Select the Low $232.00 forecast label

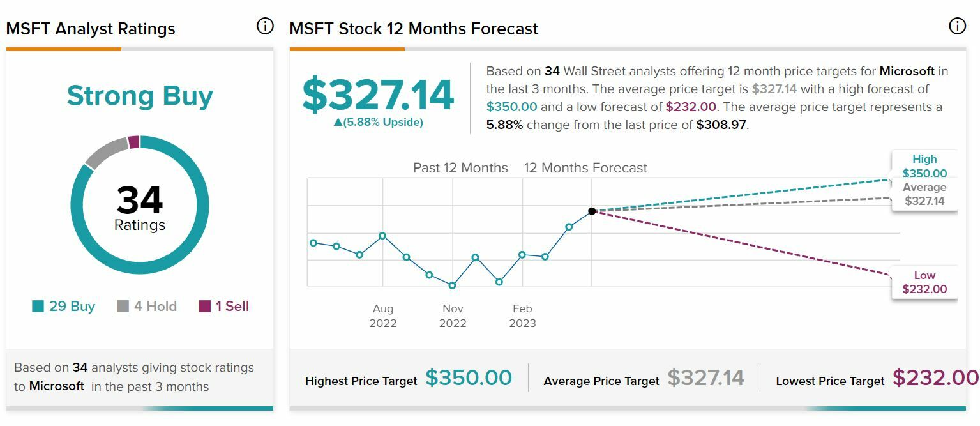coord(924,282)
